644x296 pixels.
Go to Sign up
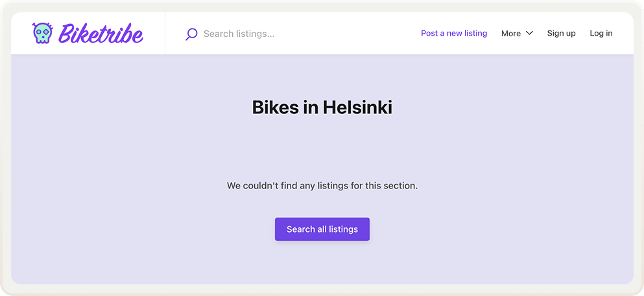[561, 33]
